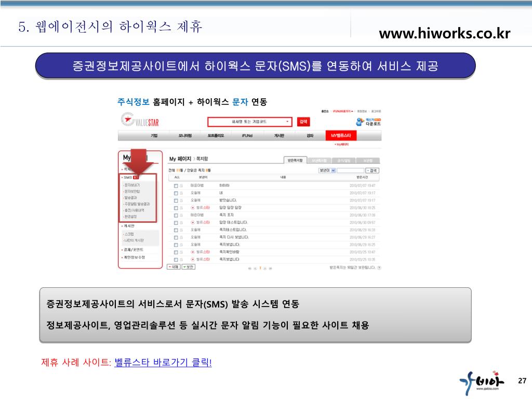Open the 기업 menu
The image size is (532, 399).
click(x=154, y=136)
